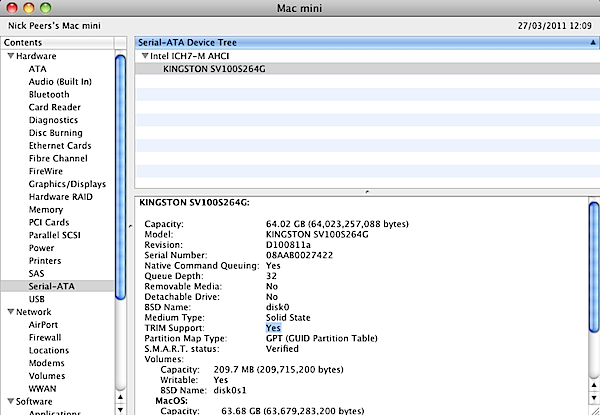Click the window resize grip corner

[595, 410]
